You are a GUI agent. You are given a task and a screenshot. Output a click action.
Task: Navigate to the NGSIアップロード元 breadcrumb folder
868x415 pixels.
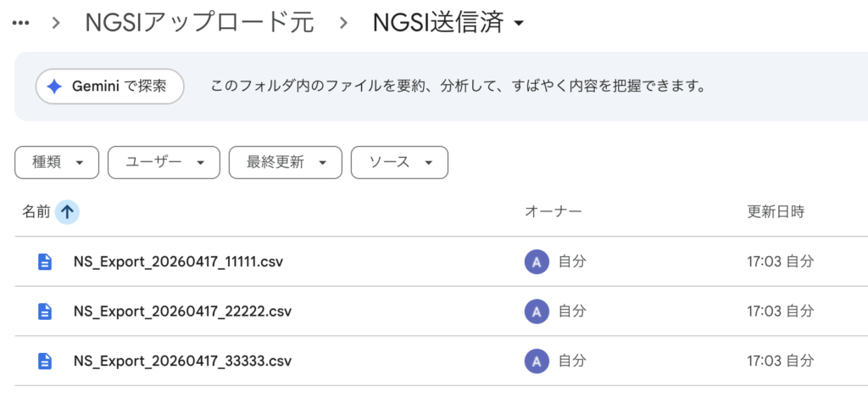[200, 24]
